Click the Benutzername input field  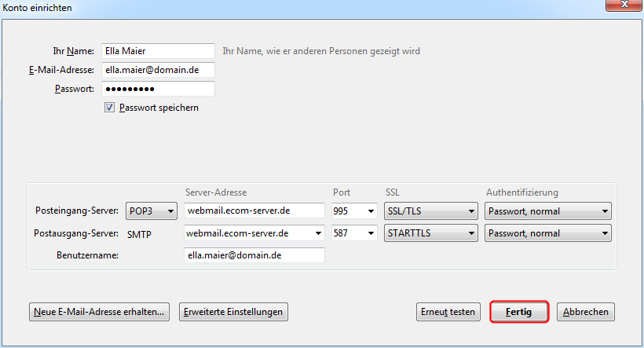(x=254, y=255)
